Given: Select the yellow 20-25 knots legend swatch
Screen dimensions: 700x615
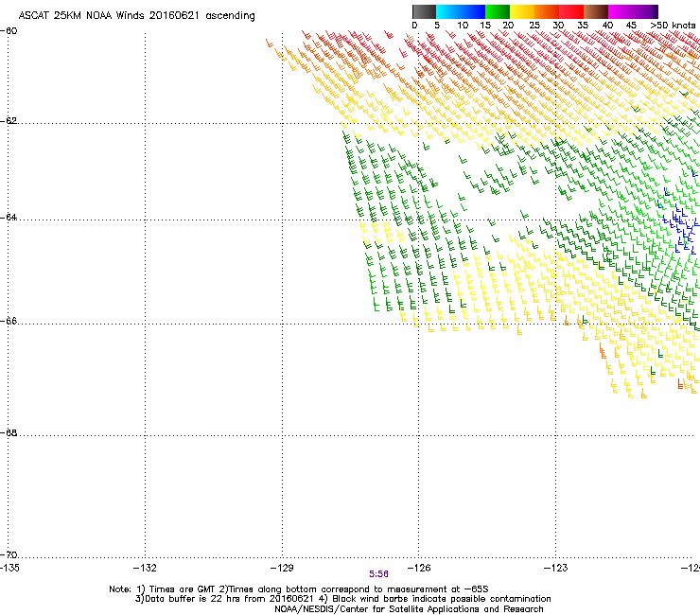Looking at the screenshot, I should [522, 11].
